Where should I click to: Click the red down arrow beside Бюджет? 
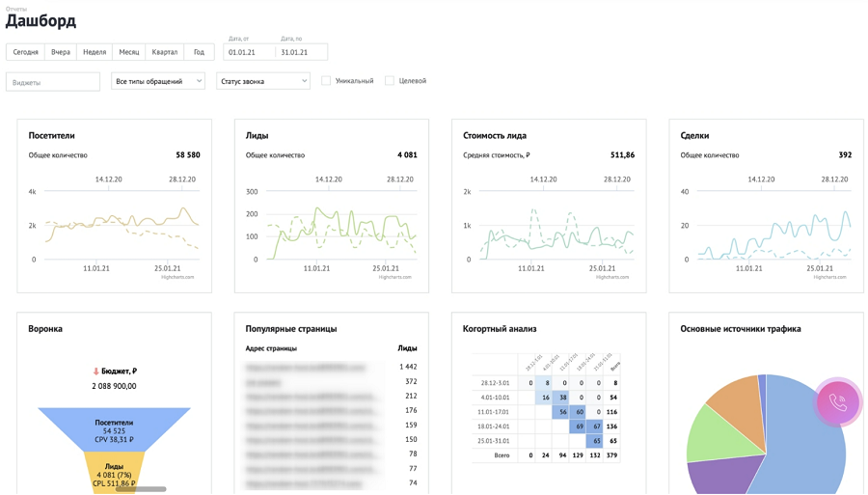tap(95, 371)
